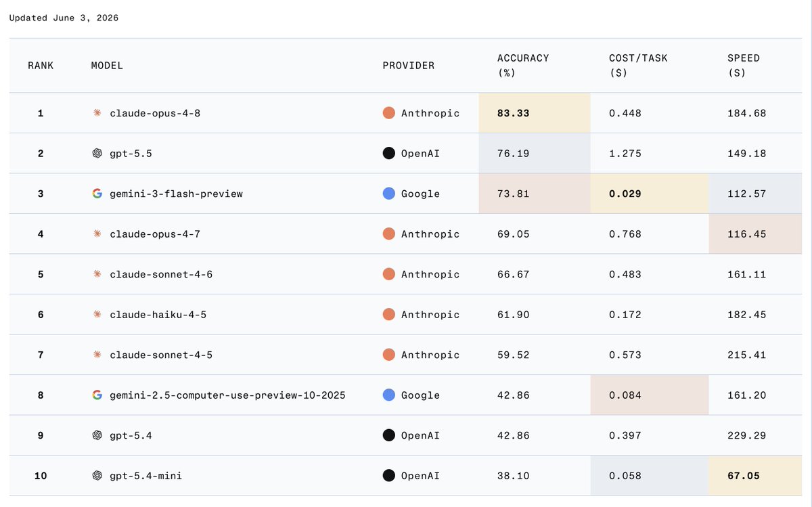Click the OpenAI logo beside gpt-5.5
Image resolution: width=812 pixels, height=507 pixels.
[x=97, y=154]
